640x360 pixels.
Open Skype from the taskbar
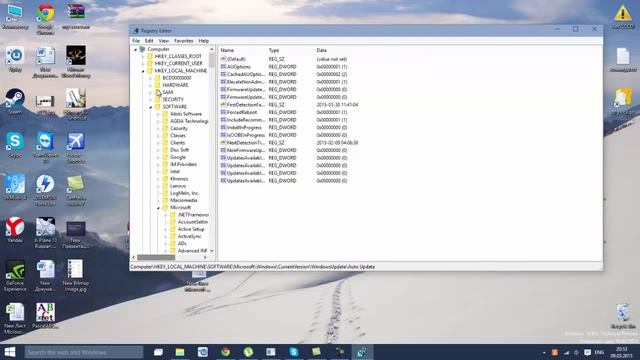pos(293,352)
